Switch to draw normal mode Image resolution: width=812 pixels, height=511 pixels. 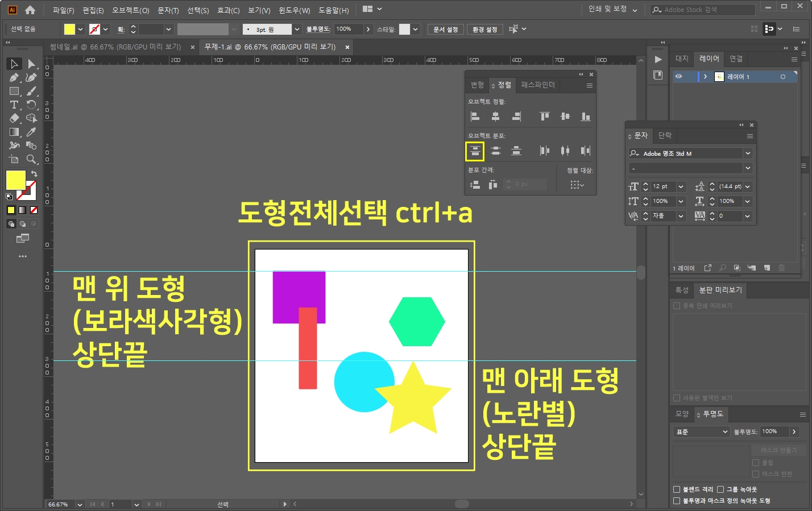[x=11, y=224]
